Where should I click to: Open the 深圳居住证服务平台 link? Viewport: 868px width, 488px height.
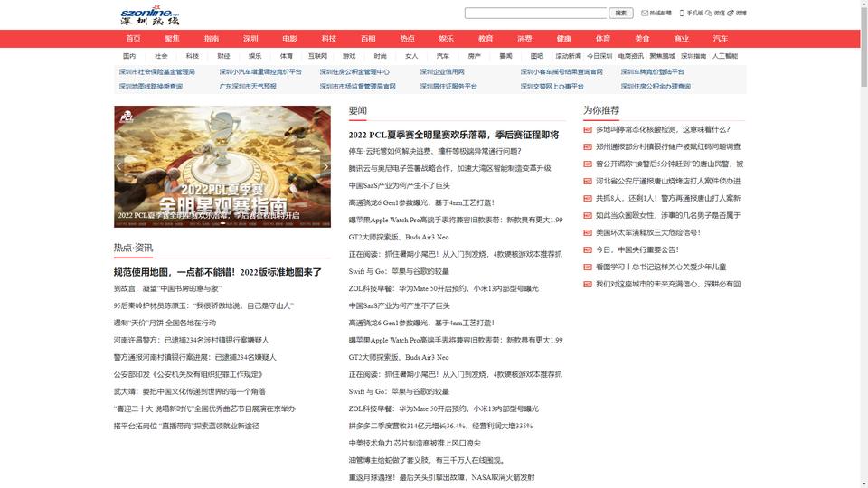(x=449, y=87)
